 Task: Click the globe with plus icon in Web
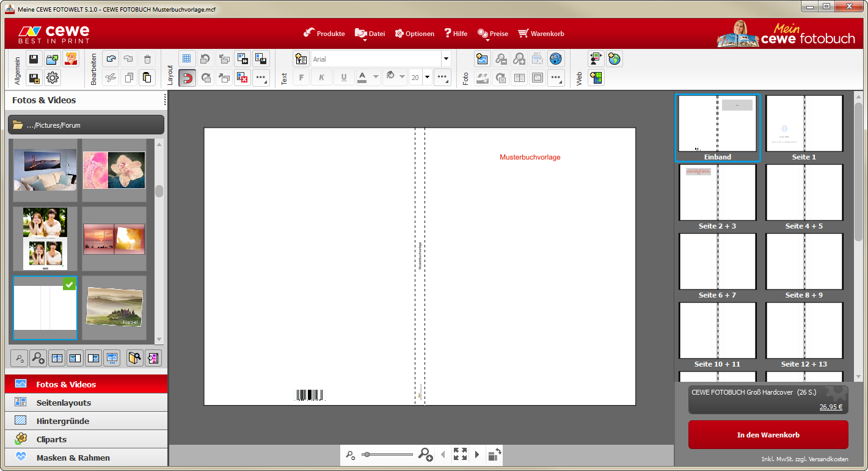[614, 59]
